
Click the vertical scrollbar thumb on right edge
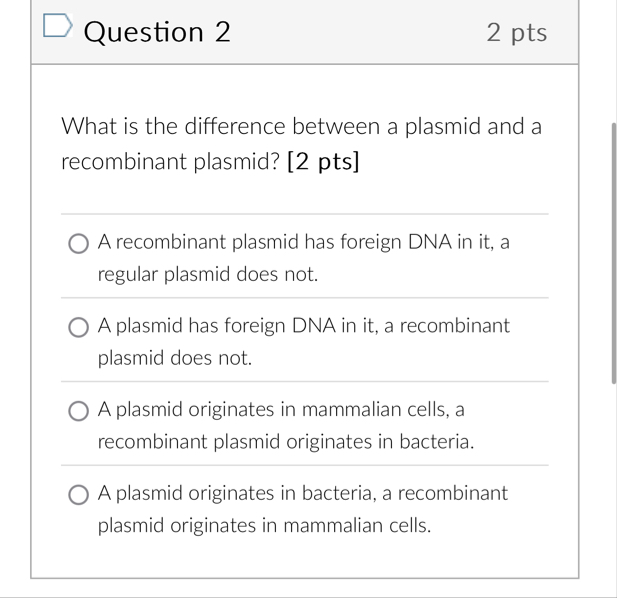coord(613,253)
